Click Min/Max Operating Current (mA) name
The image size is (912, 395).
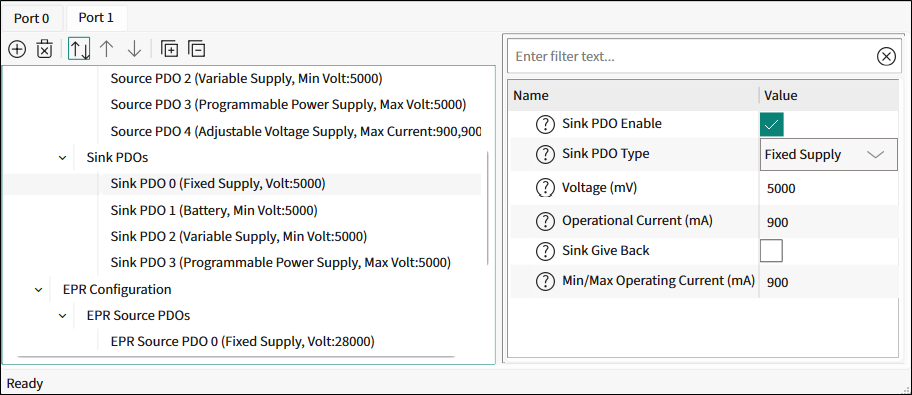point(658,280)
